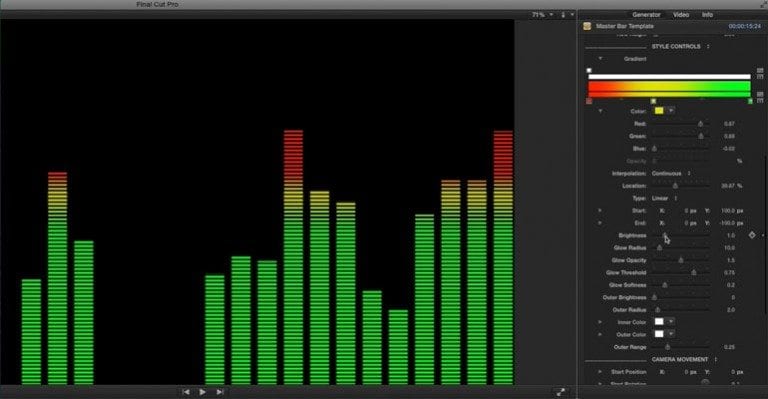
Task: Collapse the Gradient disclosure triangle
Action: (x=600, y=59)
